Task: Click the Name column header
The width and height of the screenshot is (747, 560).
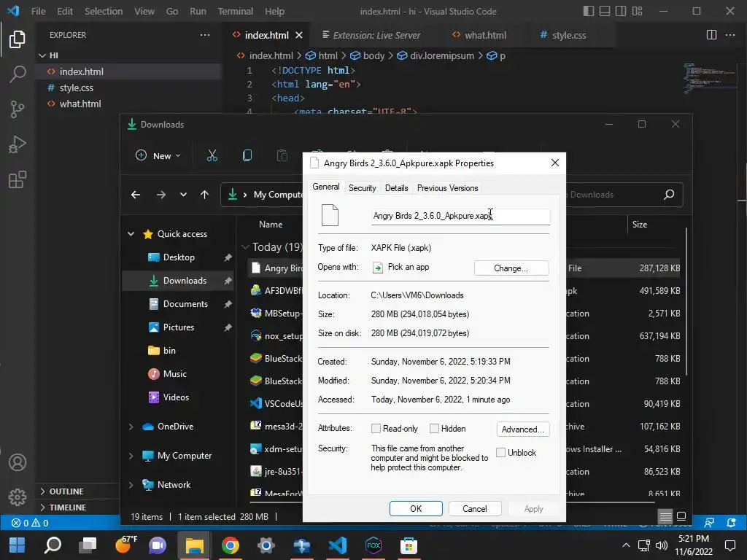Action: click(x=271, y=225)
